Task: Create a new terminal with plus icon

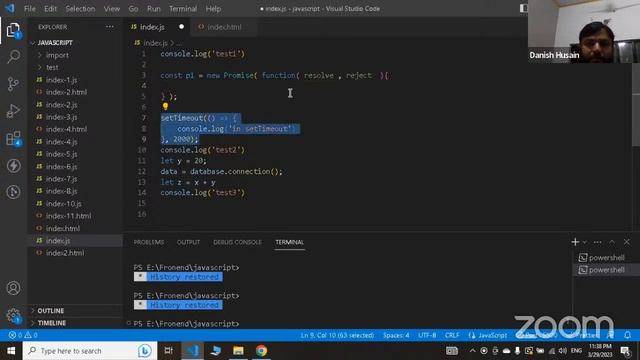Action: click(x=575, y=242)
